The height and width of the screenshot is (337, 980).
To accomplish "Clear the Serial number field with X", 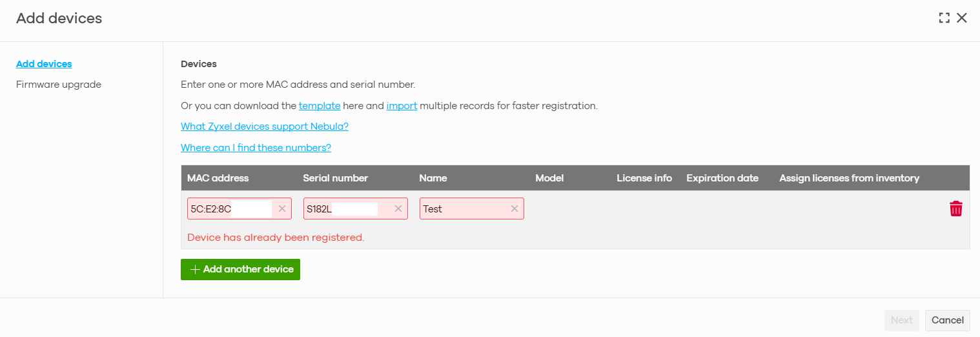I will 398,209.
